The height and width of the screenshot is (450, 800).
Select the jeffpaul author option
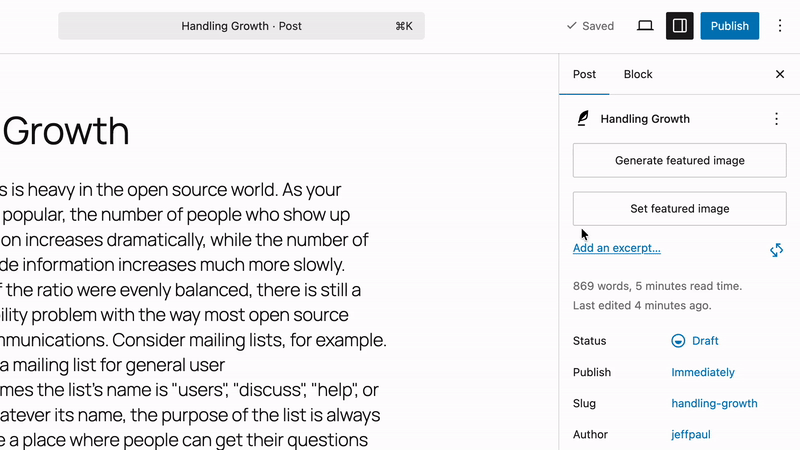(692, 435)
